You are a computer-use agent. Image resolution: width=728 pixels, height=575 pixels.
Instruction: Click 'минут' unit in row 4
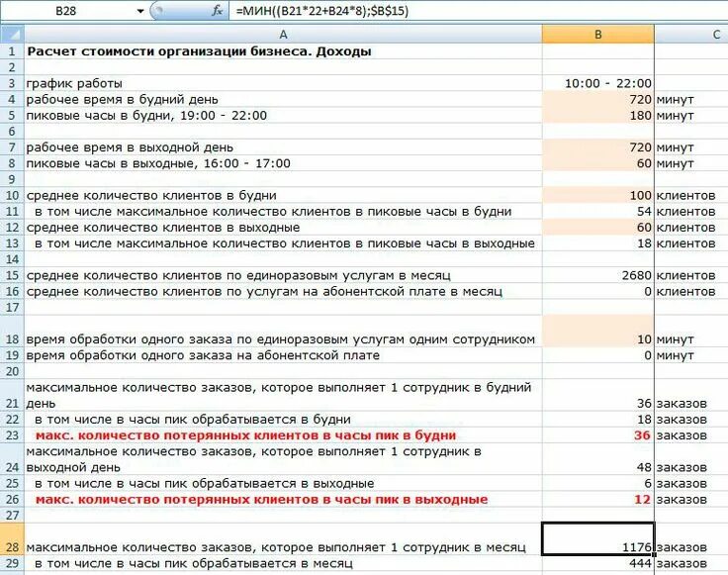tap(675, 99)
